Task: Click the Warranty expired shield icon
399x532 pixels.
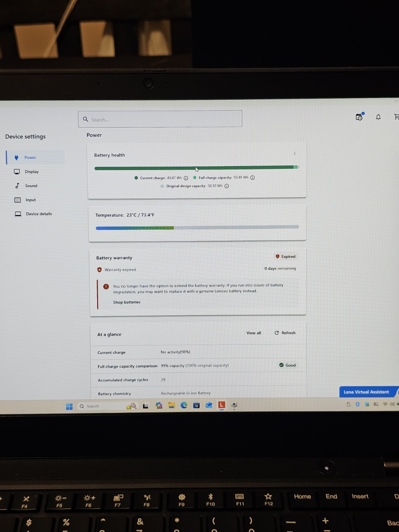Action: pos(99,270)
